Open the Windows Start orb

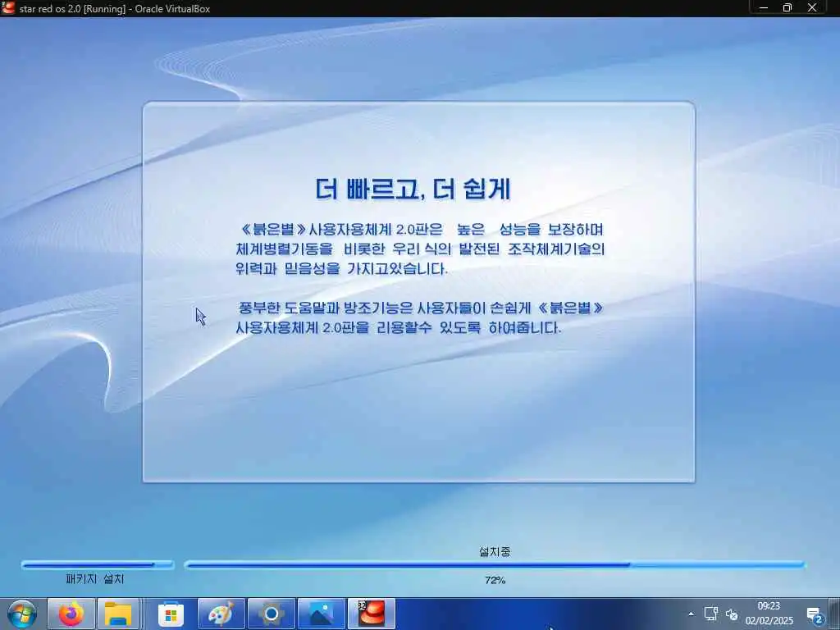tap(21, 614)
